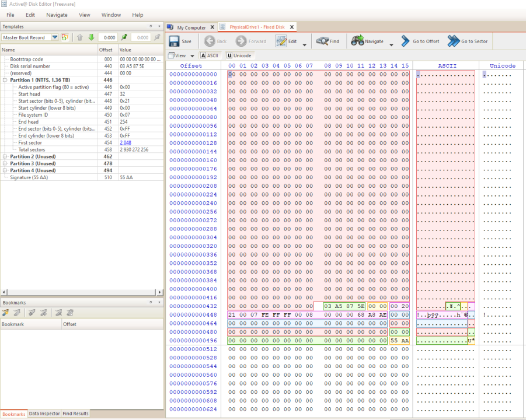
Task: Toggle the Unicode column display
Action: [x=238, y=55]
